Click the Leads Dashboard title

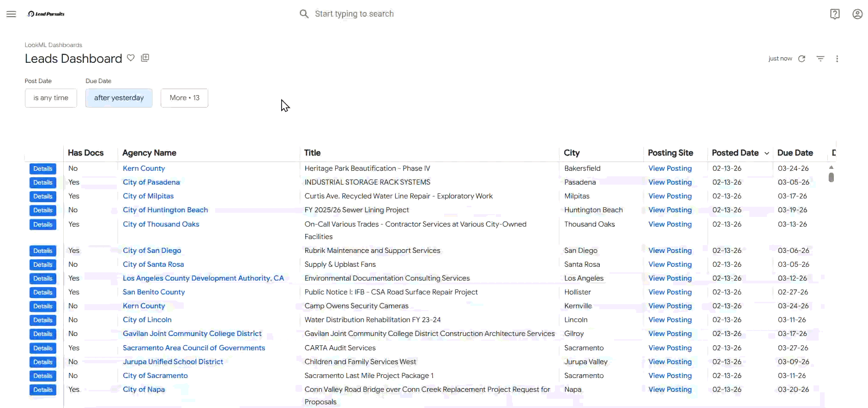[73, 59]
